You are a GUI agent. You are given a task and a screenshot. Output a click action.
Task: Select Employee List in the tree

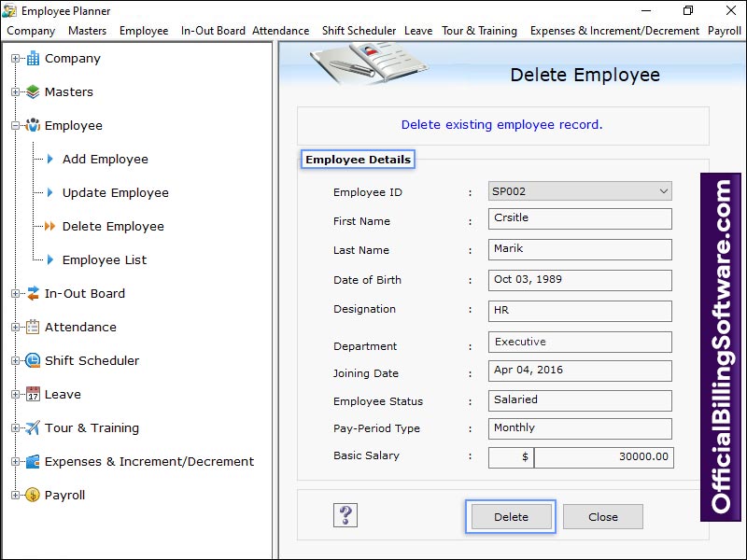104,260
